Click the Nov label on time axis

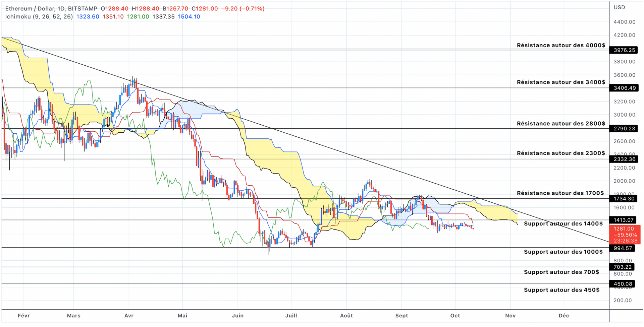coord(510,316)
